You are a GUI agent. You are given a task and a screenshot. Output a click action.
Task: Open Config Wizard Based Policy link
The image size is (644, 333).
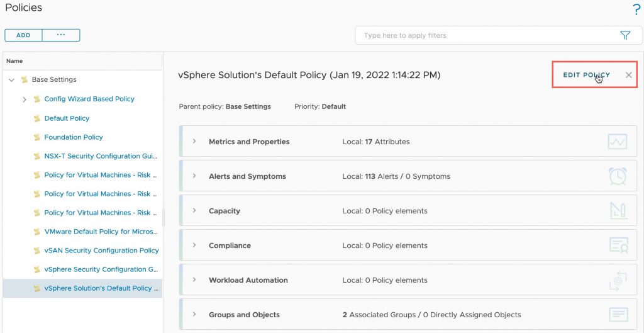pyautogui.click(x=89, y=99)
